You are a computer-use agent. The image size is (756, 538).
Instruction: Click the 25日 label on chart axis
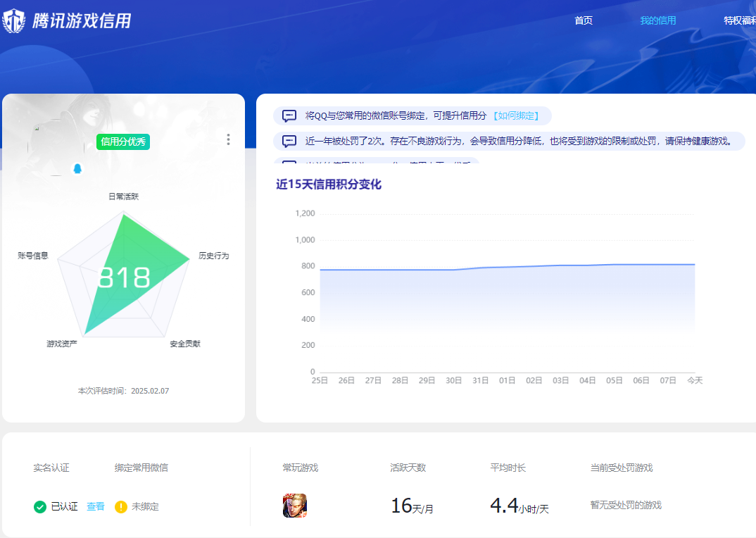(320, 380)
